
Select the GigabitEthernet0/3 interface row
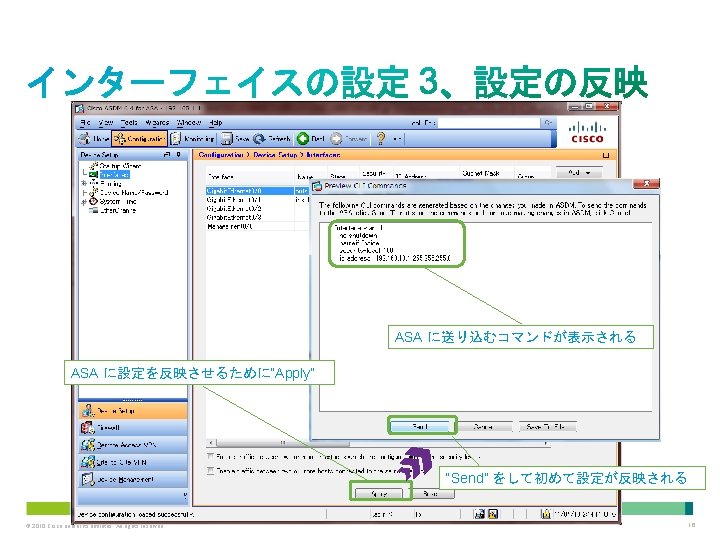tap(258, 217)
